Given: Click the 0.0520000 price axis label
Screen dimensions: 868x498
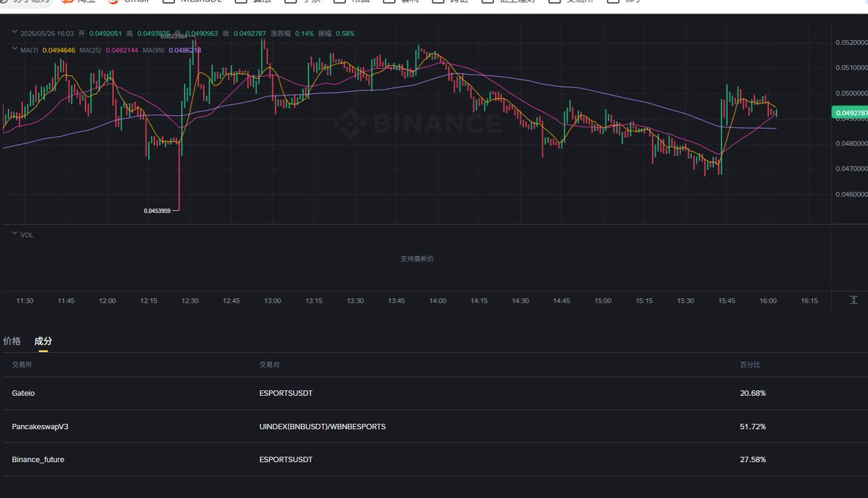Looking at the screenshot, I should (851, 43).
